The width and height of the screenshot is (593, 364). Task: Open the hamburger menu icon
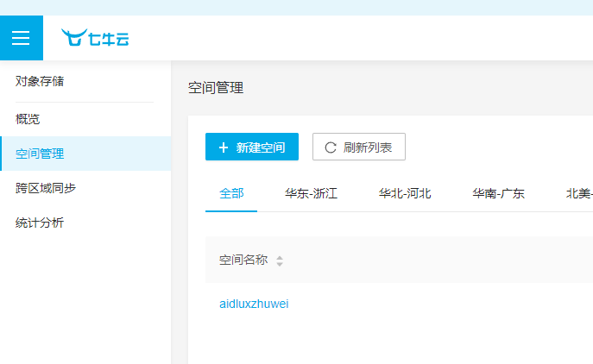tap(21, 38)
